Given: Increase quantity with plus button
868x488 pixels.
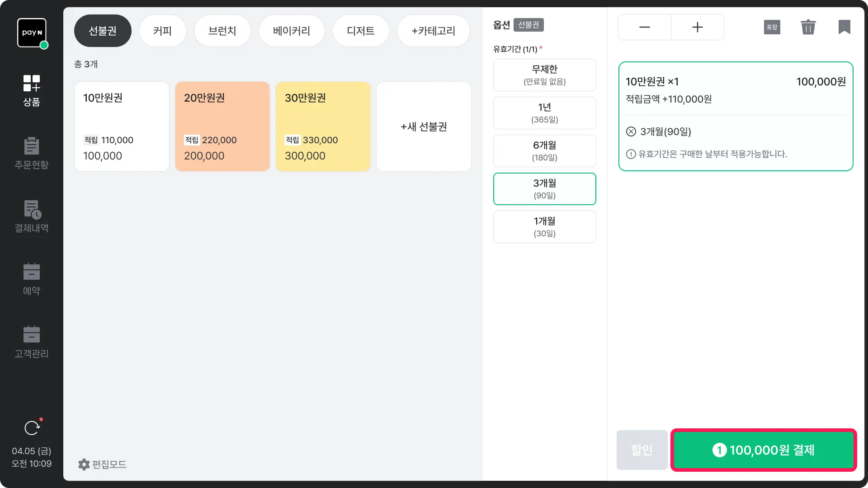Looking at the screenshot, I should 697,27.
